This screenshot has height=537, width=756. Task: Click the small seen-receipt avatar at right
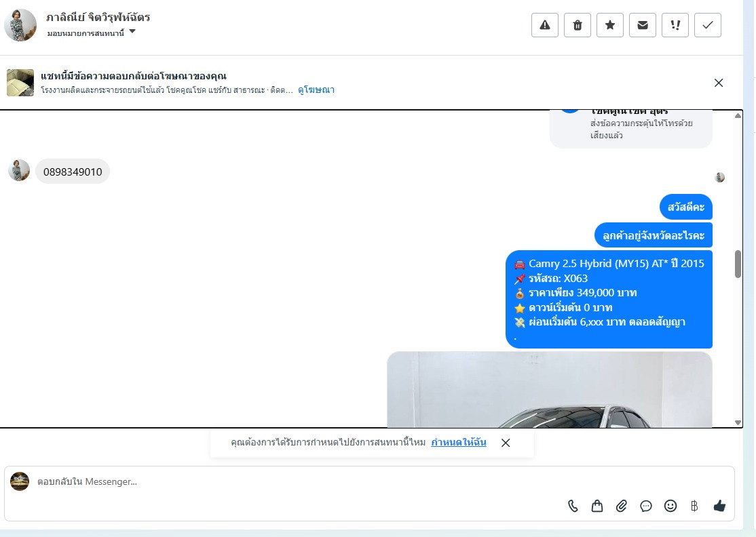point(719,177)
